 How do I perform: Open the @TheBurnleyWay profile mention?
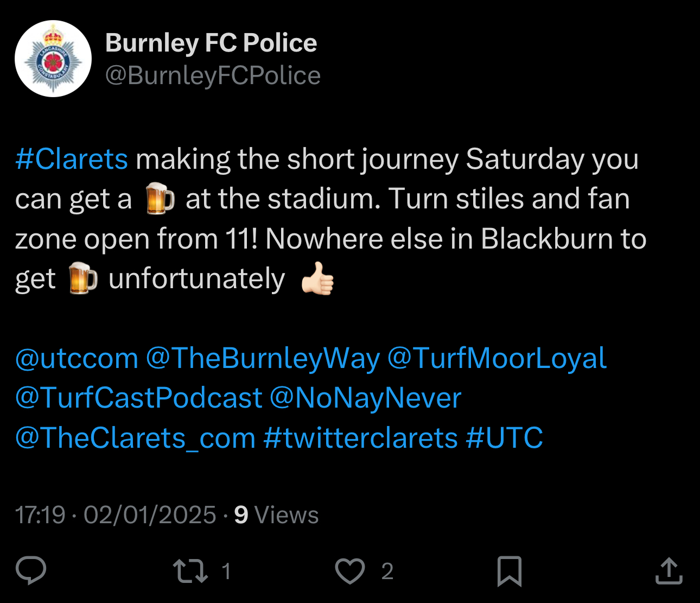pyautogui.click(x=263, y=359)
